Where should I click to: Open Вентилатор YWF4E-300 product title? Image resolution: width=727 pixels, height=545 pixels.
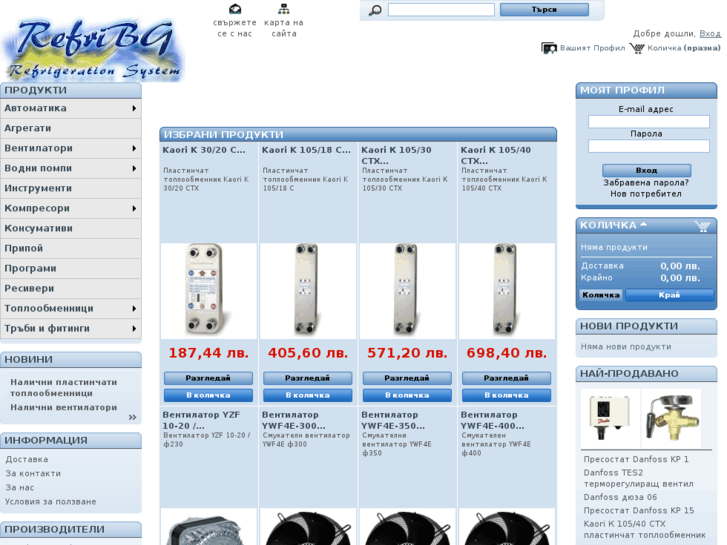[294, 420]
